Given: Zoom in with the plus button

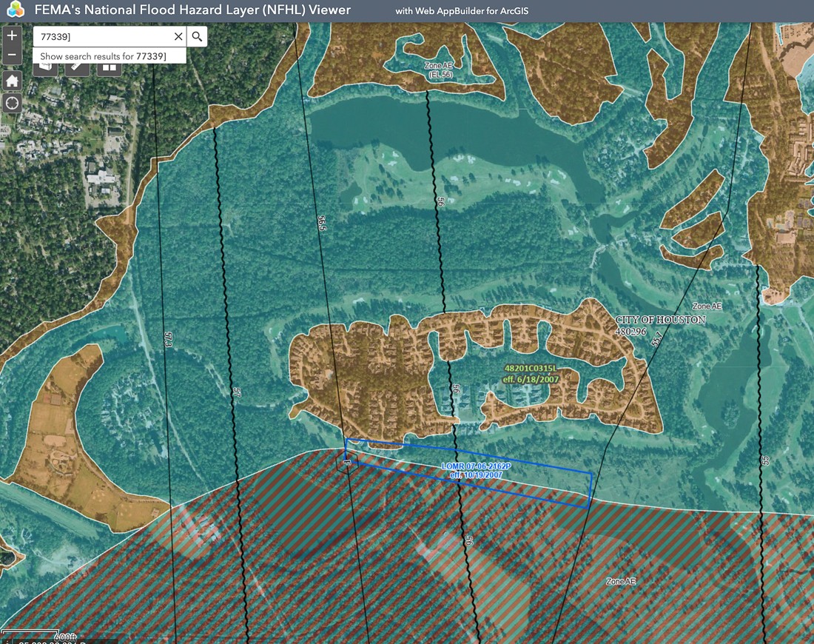Looking at the screenshot, I should pos(12,36).
